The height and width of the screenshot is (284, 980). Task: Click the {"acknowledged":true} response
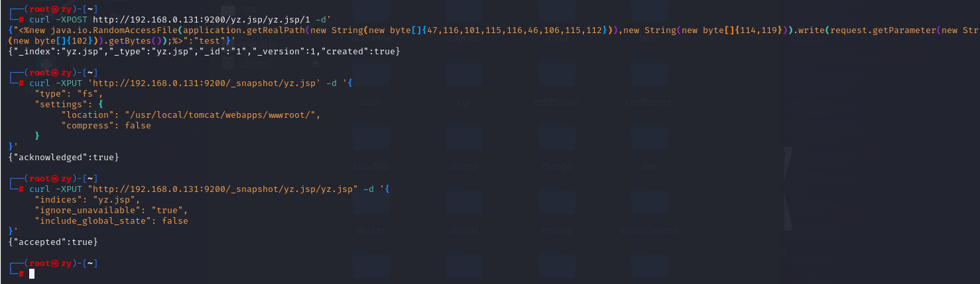coord(64,157)
